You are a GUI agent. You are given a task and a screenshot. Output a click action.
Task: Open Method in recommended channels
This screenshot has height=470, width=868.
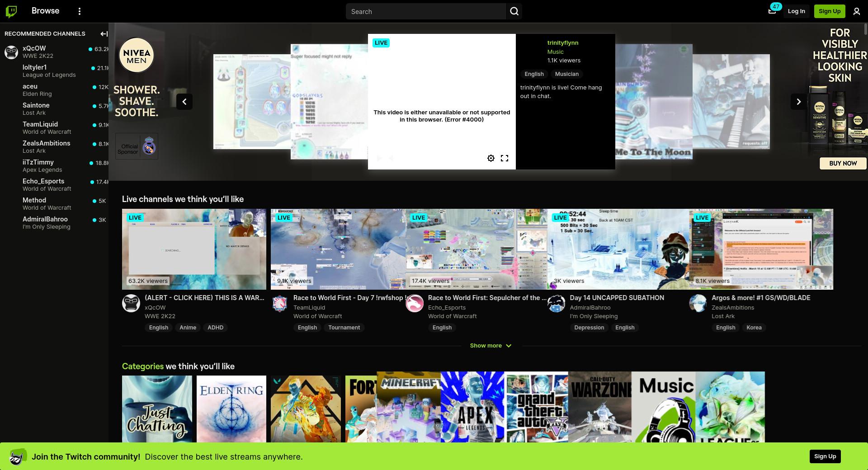(54, 204)
